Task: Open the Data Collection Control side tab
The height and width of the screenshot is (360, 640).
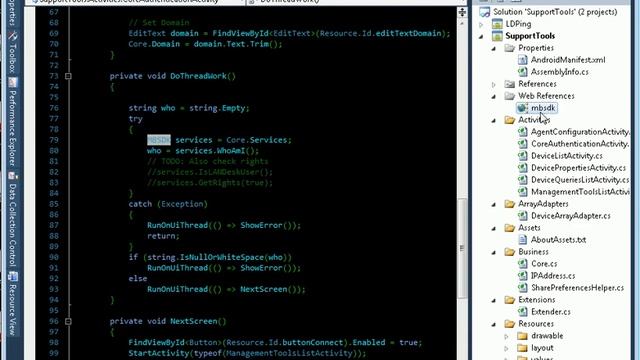Action: (x=12, y=219)
